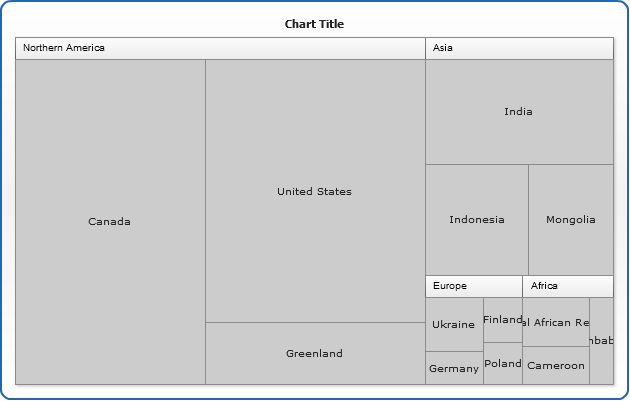Choose the Cameroon tile
630x401 pixels.
click(556, 366)
